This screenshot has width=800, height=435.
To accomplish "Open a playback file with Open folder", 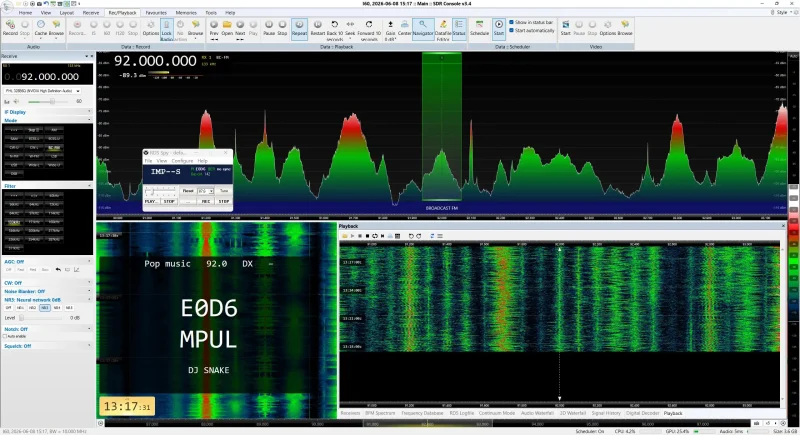I will click(227, 28).
